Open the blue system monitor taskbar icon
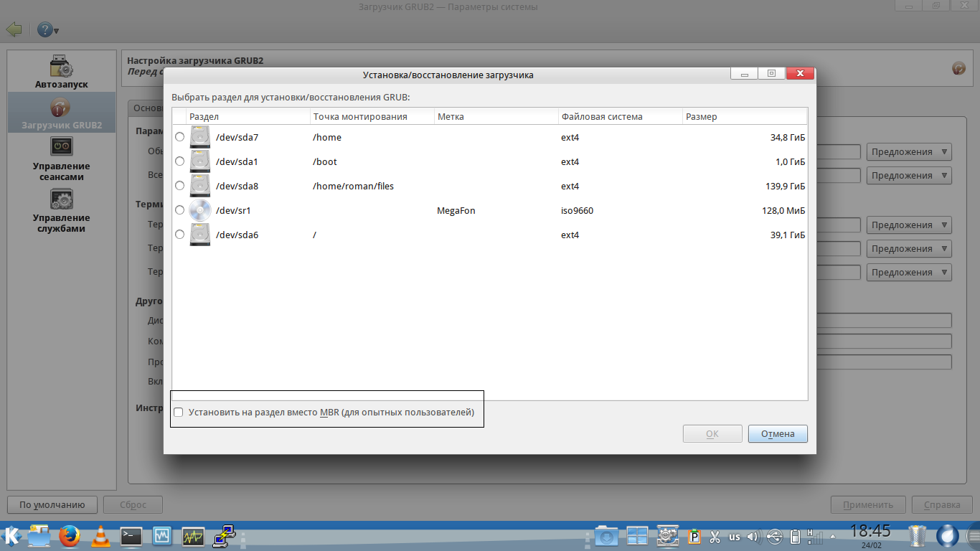Image resolution: width=980 pixels, height=551 pixels. 162,535
